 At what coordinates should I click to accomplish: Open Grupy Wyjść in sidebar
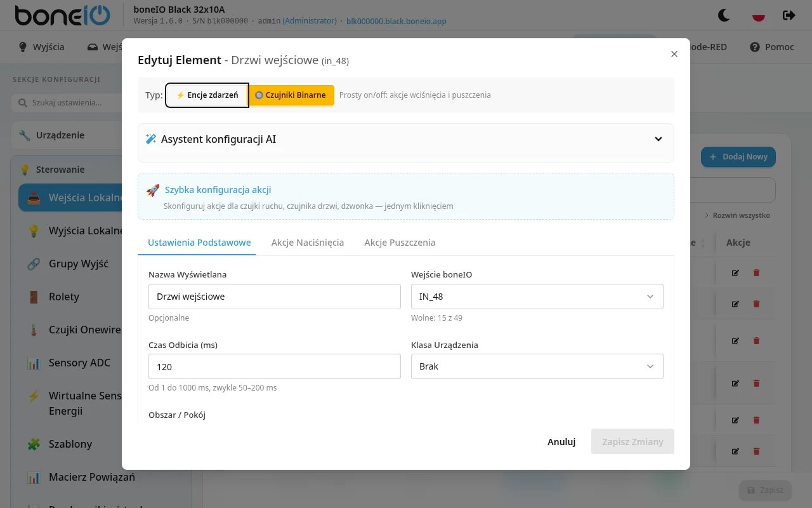70,264
